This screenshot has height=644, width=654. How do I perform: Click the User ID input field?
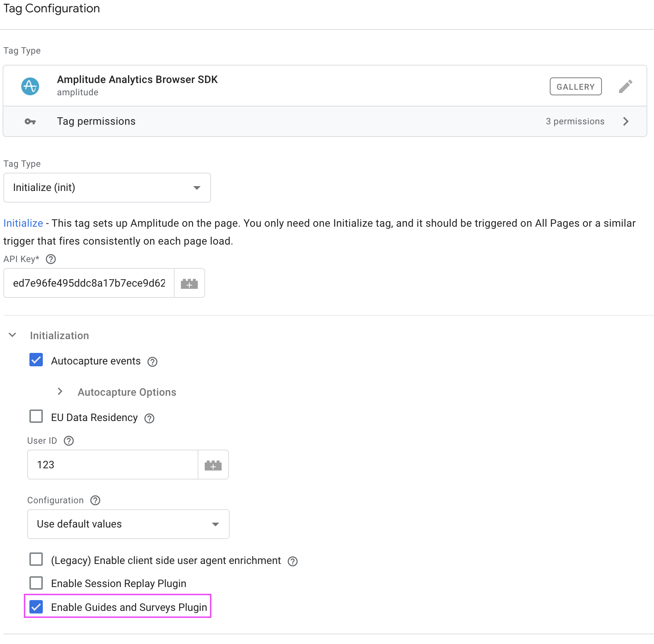pyautogui.click(x=112, y=465)
